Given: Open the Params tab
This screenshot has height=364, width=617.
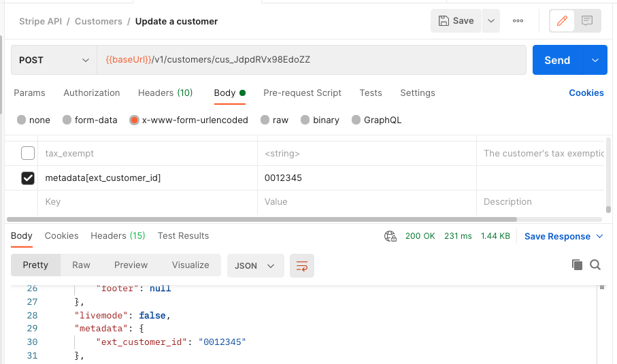Looking at the screenshot, I should point(29,93).
